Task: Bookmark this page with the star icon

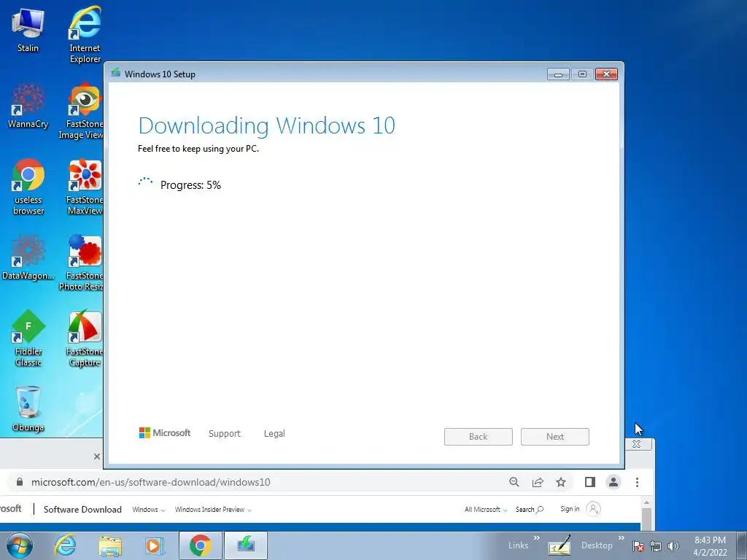Action: pyautogui.click(x=561, y=482)
